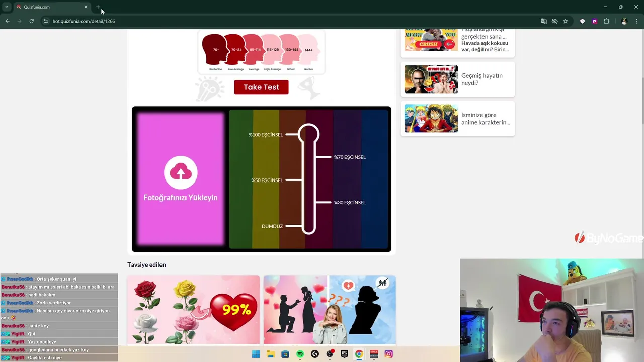The height and width of the screenshot is (362, 644).
Task: Click chat message 'Gaylik testi diye'
Action: pos(45,358)
